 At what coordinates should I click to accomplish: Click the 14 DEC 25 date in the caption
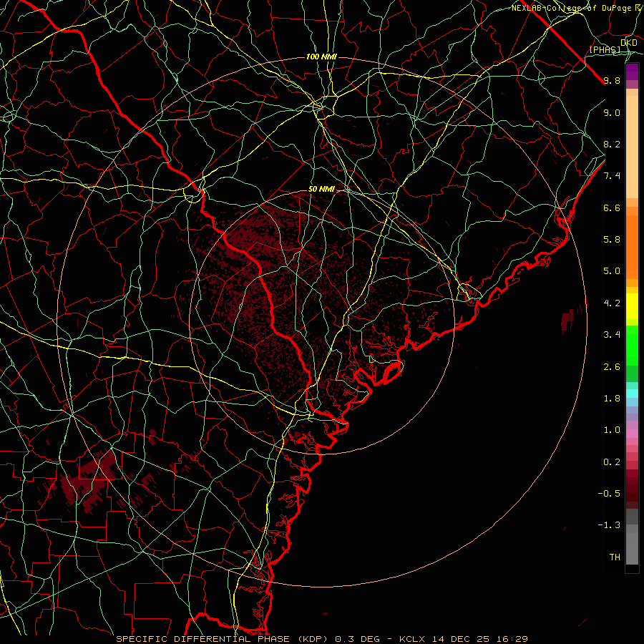[x=462, y=639]
